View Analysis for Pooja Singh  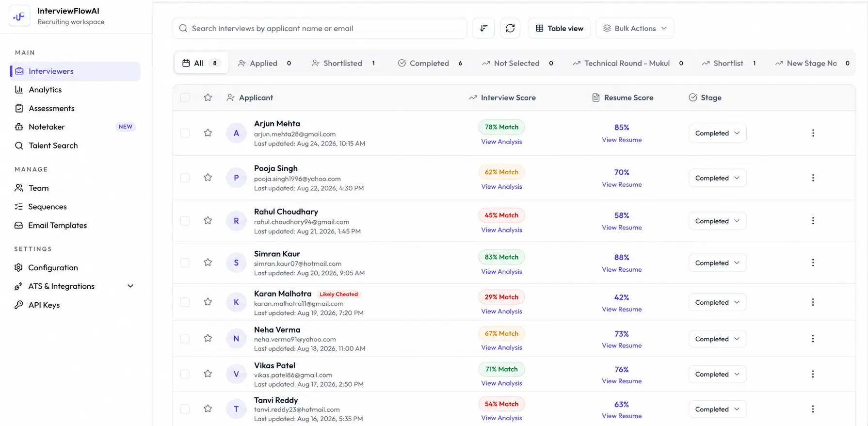coord(501,186)
